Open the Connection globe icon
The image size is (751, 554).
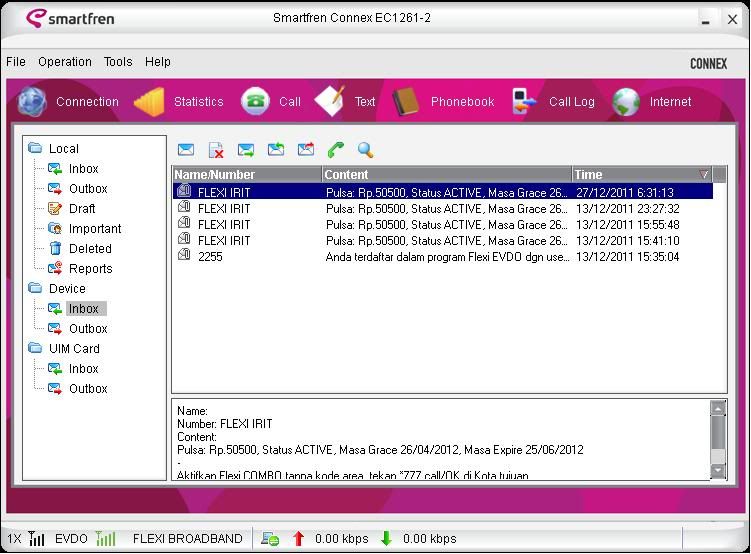click(x=32, y=102)
